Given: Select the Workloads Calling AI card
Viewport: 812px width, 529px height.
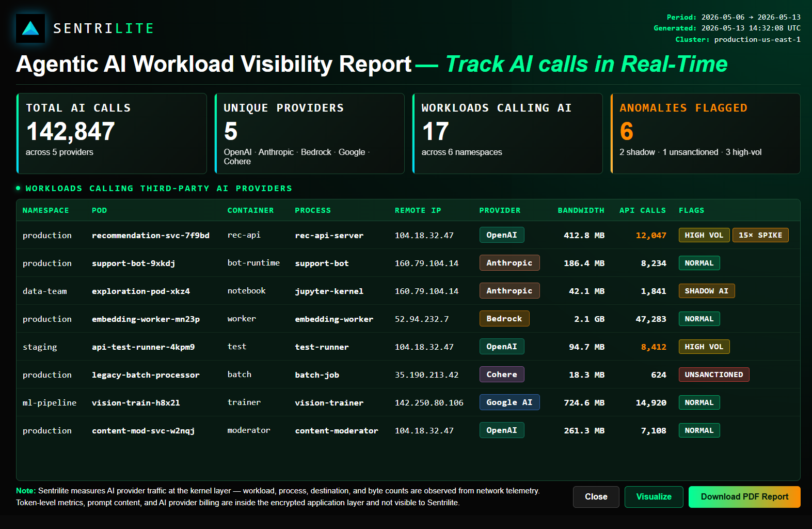Looking at the screenshot, I should (507, 133).
